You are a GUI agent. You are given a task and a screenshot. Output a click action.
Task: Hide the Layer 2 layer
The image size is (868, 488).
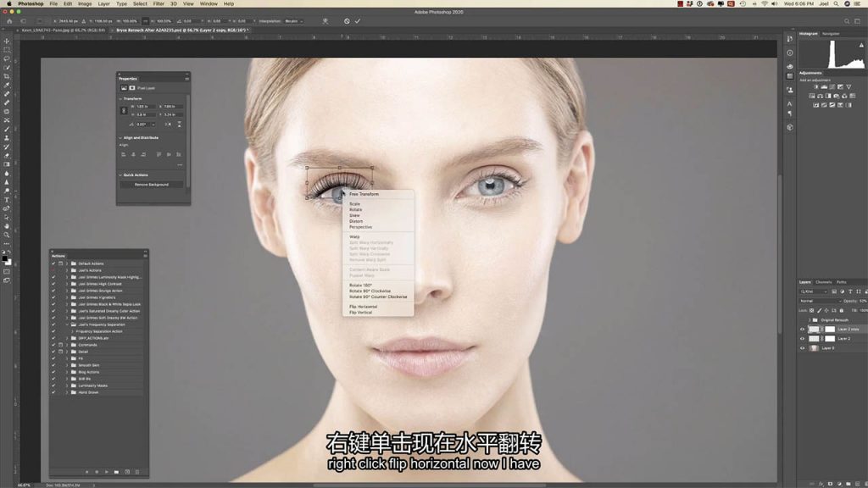(x=802, y=339)
